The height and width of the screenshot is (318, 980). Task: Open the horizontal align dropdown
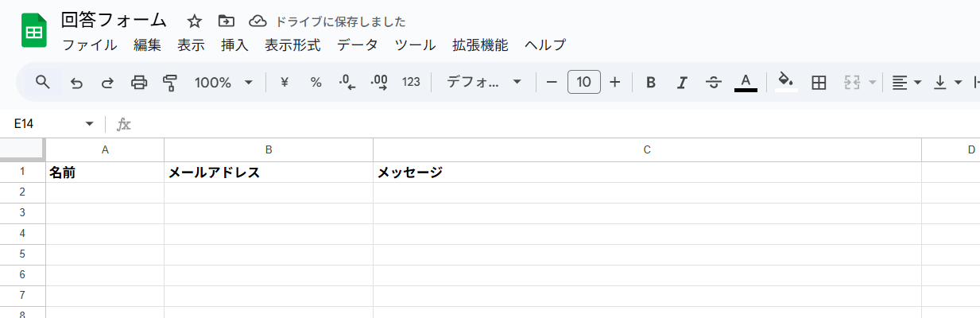[x=906, y=82]
